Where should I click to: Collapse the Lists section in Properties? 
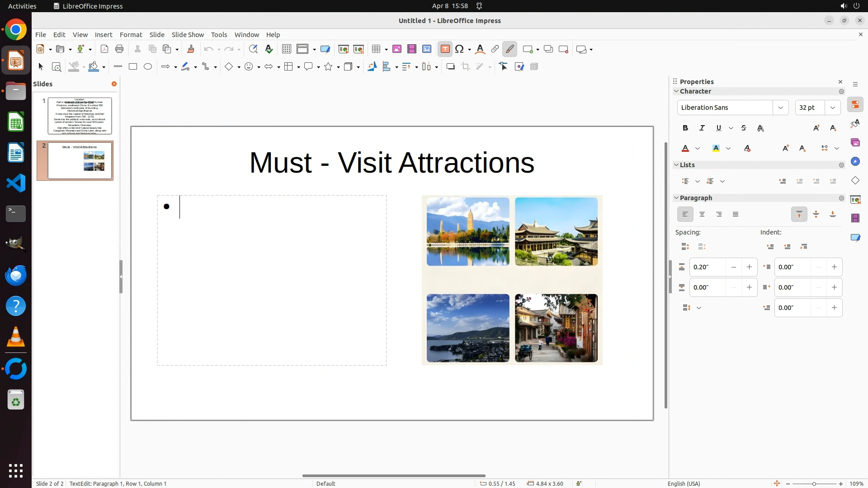click(x=677, y=165)
